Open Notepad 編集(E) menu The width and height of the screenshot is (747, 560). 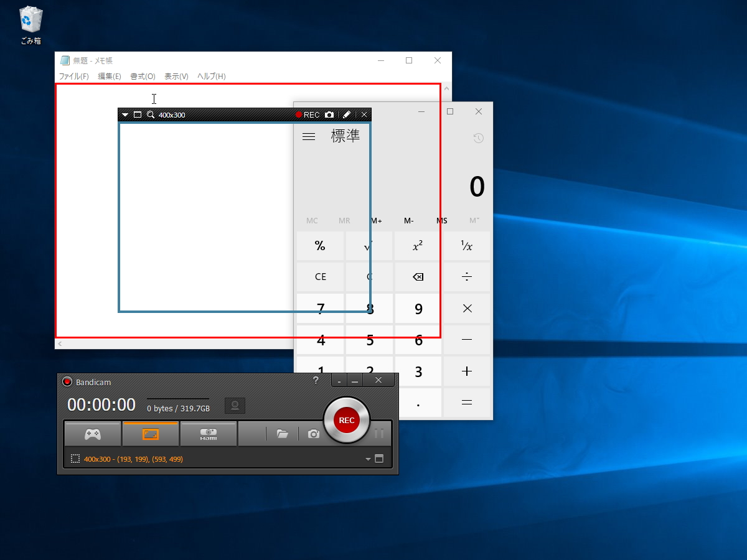(110, 77)
